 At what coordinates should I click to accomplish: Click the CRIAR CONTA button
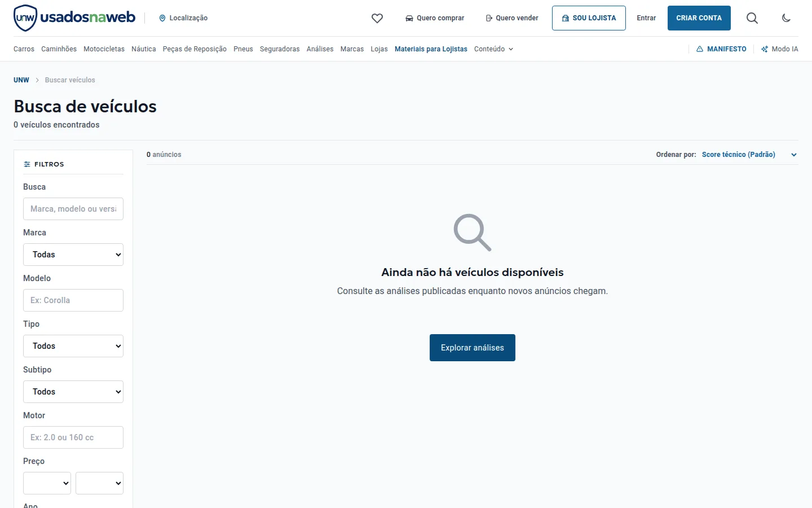coord(699,18)
